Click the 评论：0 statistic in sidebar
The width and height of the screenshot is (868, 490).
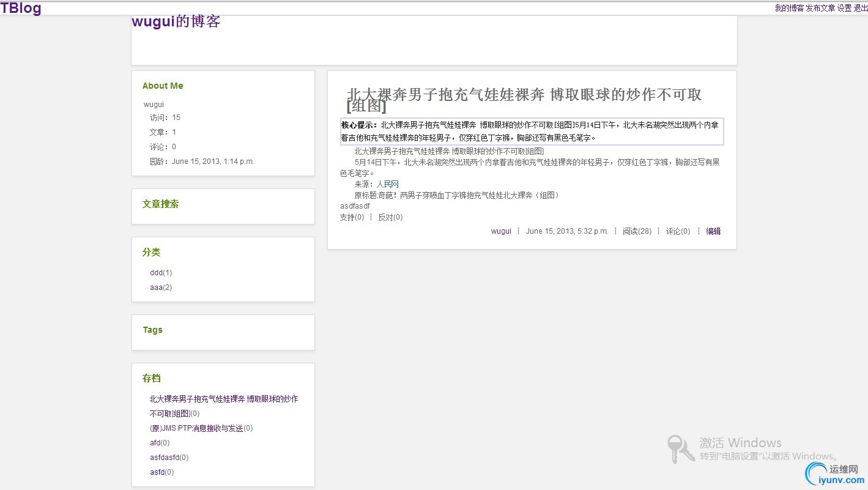pyautogui.click(x=163, y=147)
